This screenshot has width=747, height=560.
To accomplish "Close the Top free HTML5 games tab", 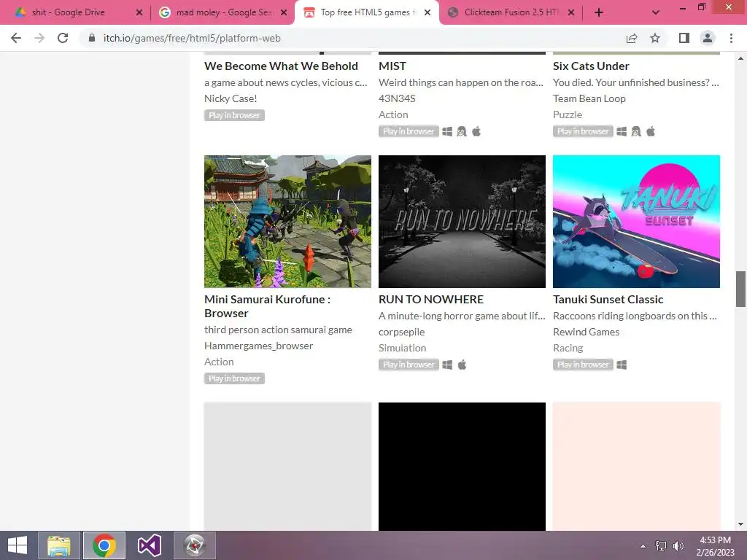I will point(427,12).
